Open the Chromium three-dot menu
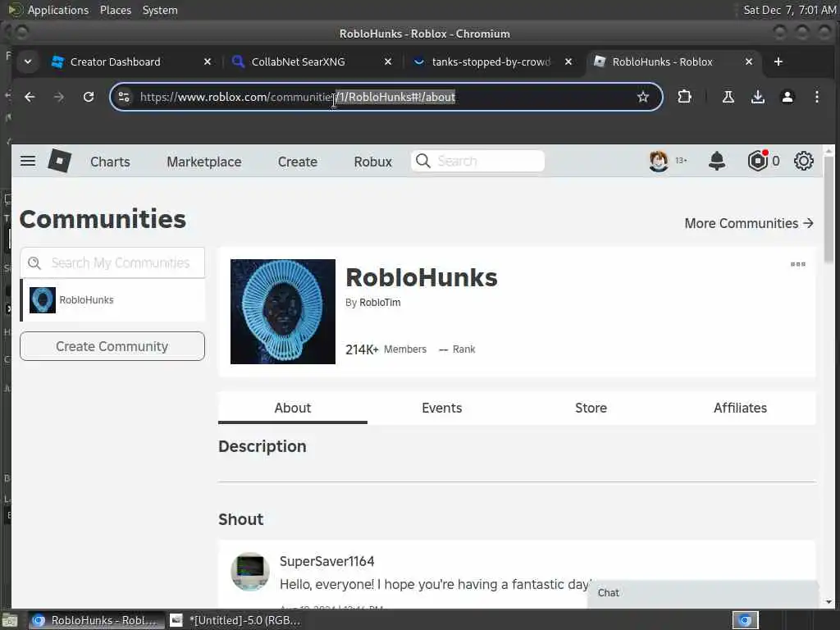 pyautogui.click(x=816, y=97)
